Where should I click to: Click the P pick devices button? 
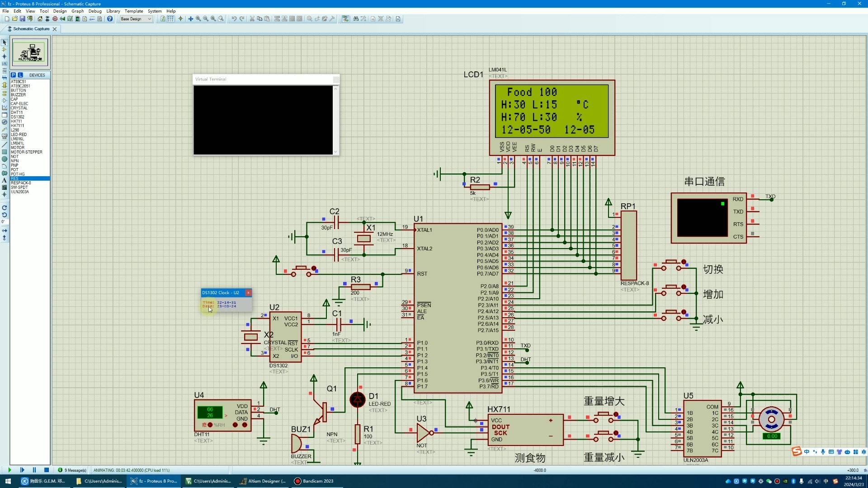tap(14, 75)
